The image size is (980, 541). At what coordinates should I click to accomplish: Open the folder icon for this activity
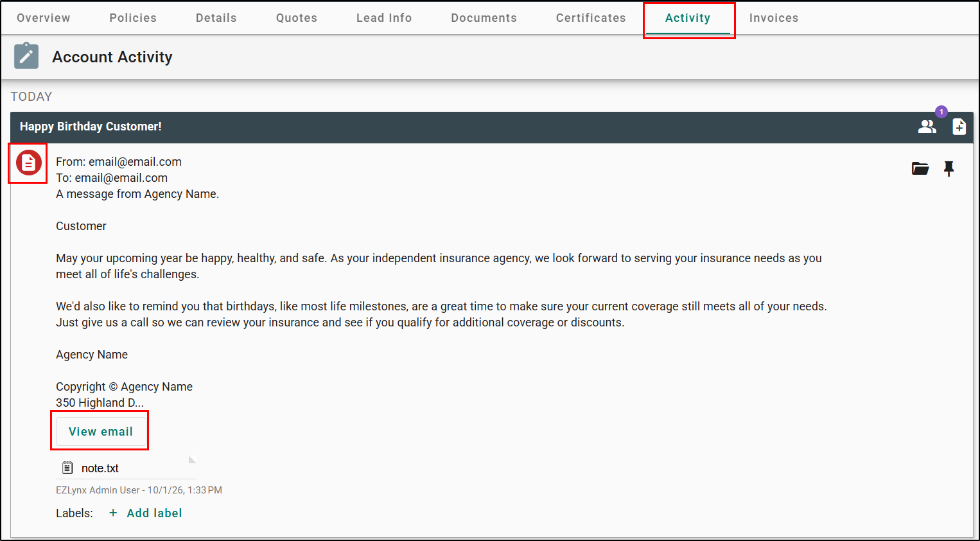(920, 169)
